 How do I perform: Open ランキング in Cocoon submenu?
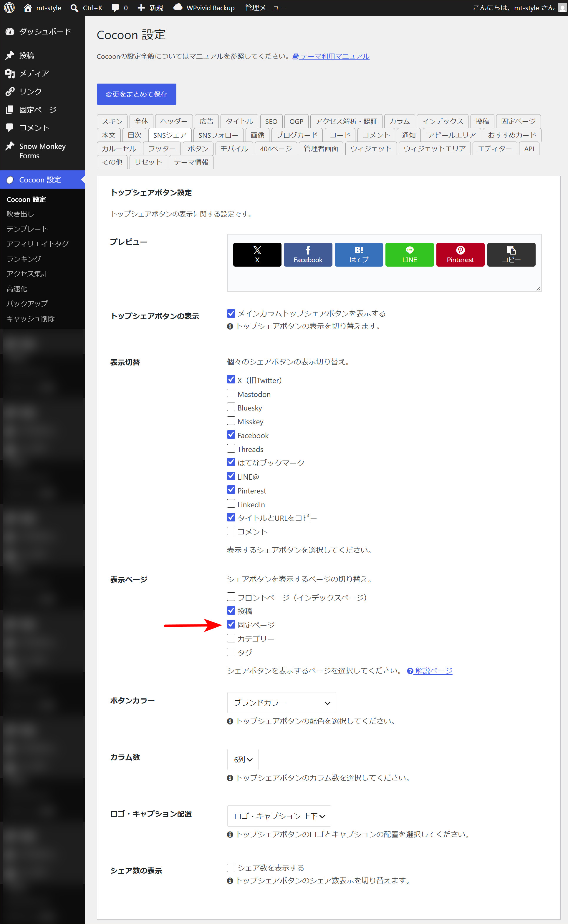point(24,259)
